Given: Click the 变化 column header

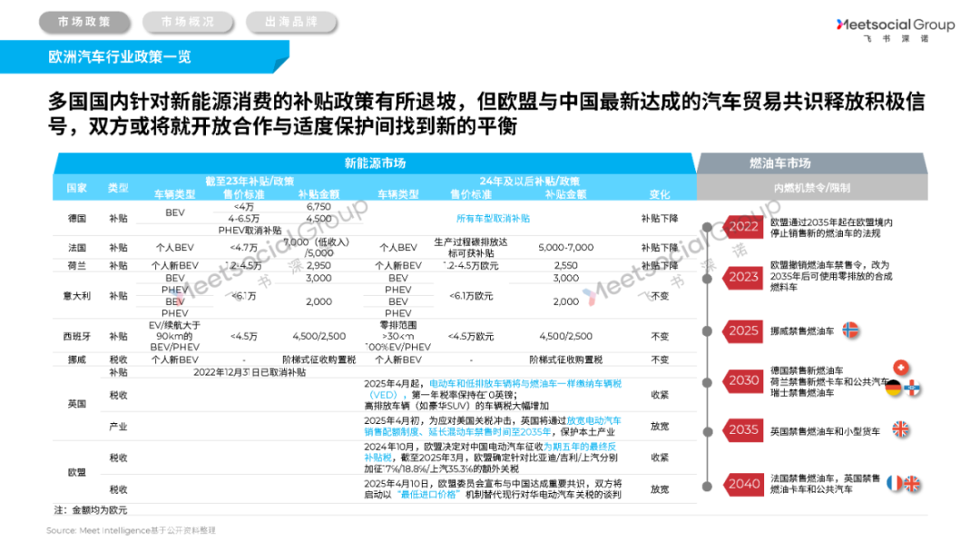Looking at the screenshot, I should 660,194.
